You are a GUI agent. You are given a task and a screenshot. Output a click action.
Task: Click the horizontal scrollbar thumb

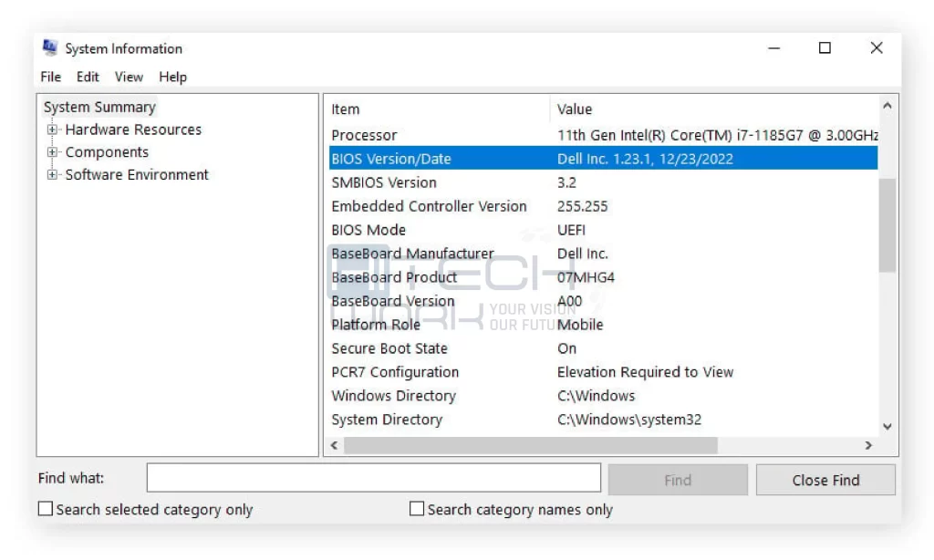click(531, 445)
